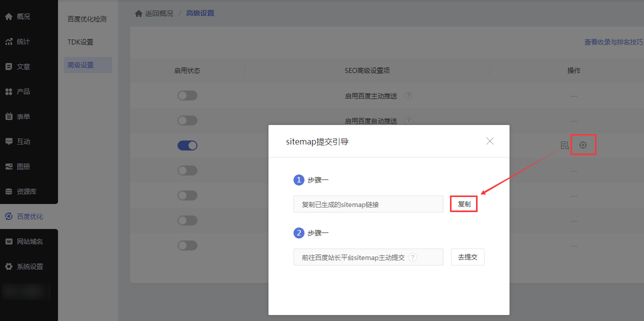Click help icon next to 启用百度自动推送
The height and width of the screenshot is (321, 644).
[x=408, y=120]
